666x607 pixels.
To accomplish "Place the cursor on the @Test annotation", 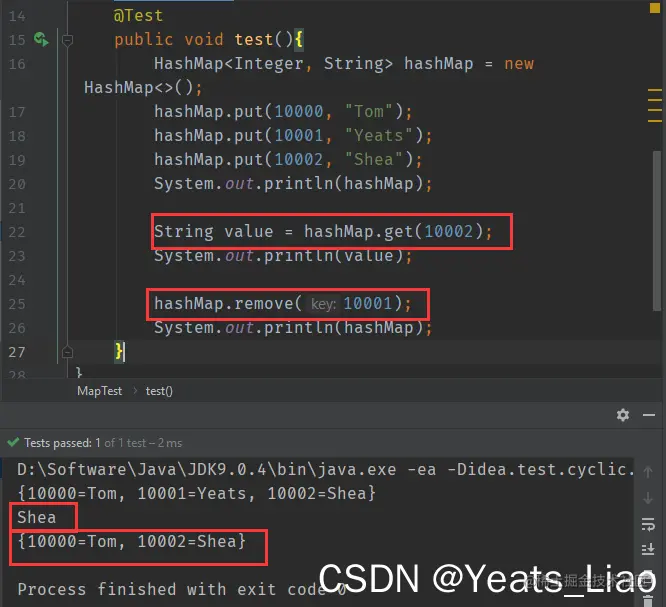I will coord(138,16).
